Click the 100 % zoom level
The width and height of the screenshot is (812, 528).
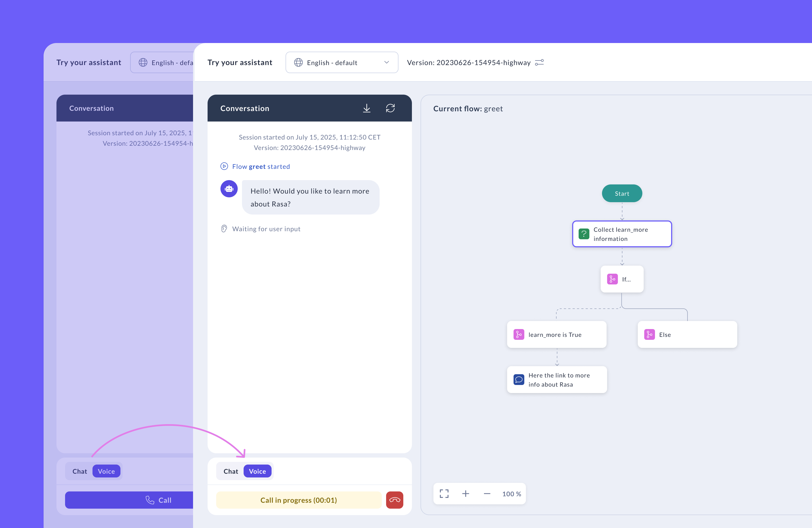[511, 494]
